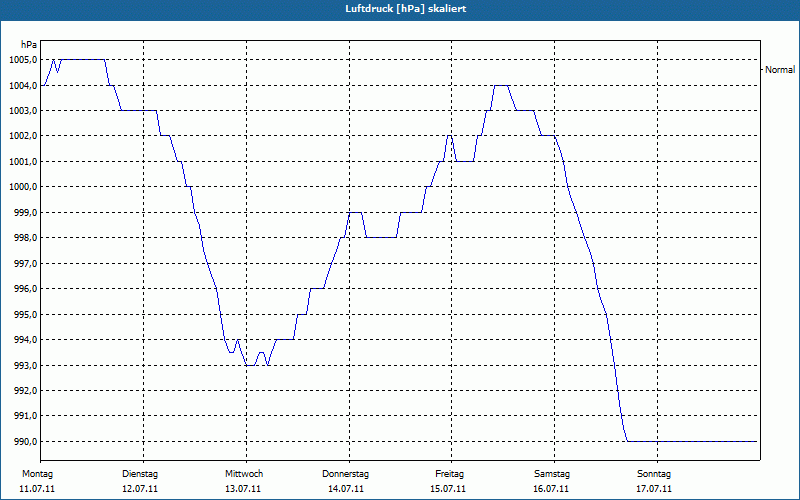Click the 996,0 axis value
Image resolution: width=800 pixels, height=500 pixels.
pos(25,289)
